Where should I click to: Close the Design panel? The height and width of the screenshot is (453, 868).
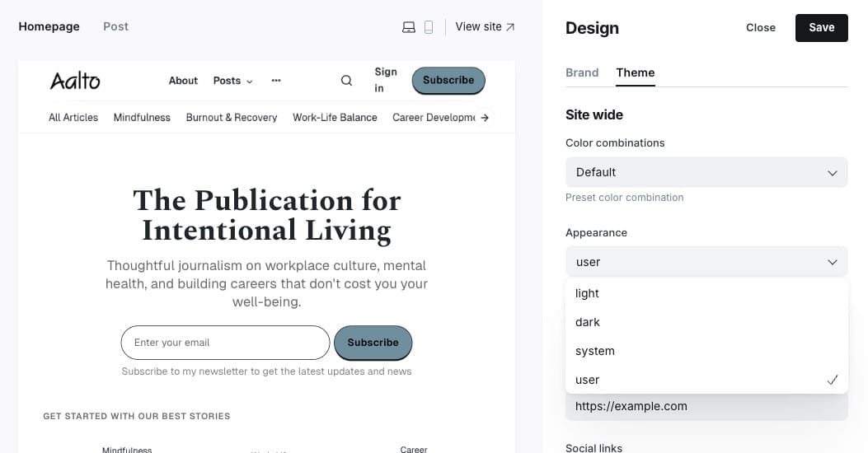pyautogui.click(x=760, y=27)
